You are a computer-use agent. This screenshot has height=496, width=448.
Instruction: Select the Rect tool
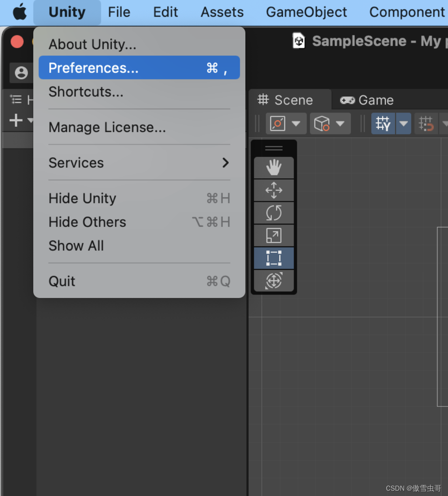tap(274, 258)
